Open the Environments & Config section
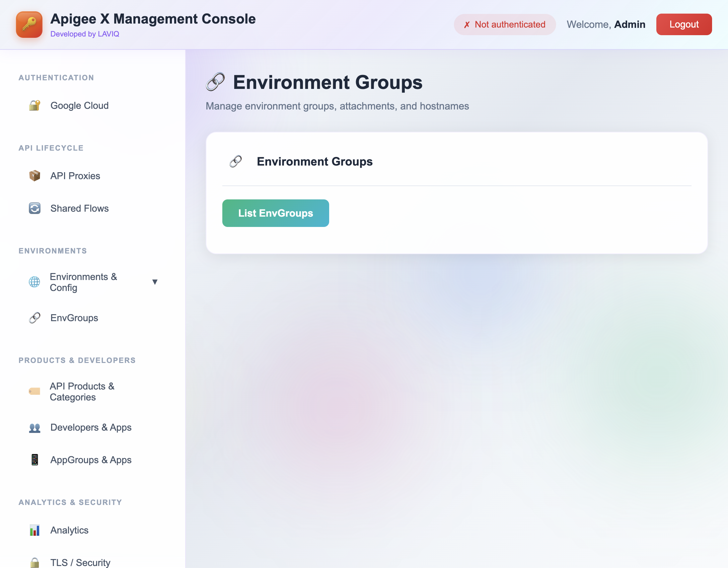 point(83,282)
